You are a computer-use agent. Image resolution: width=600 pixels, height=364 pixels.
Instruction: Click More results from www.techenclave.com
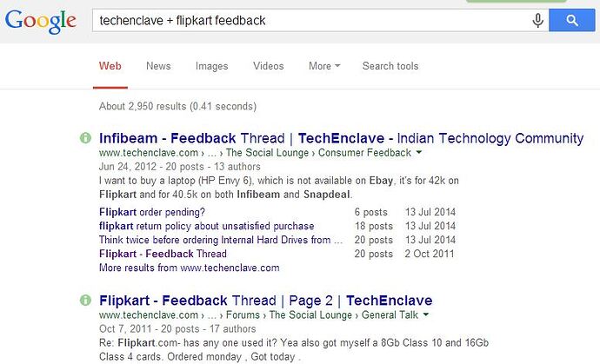[x=189, y=268]
